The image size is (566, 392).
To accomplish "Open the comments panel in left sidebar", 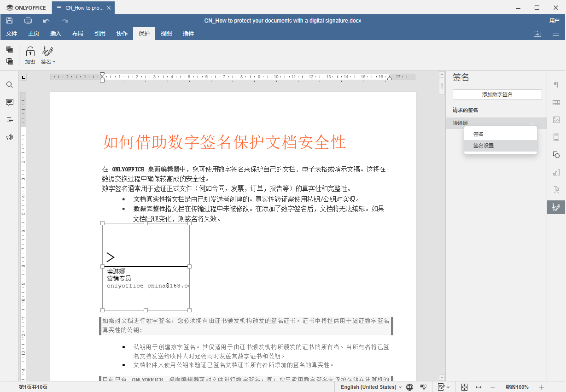I will click(x=9, y=102).
